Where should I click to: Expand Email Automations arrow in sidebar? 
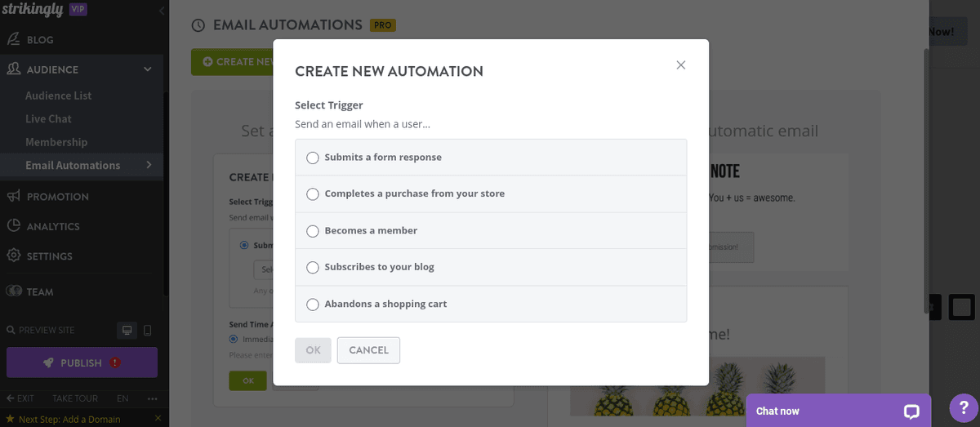[149, 165]
